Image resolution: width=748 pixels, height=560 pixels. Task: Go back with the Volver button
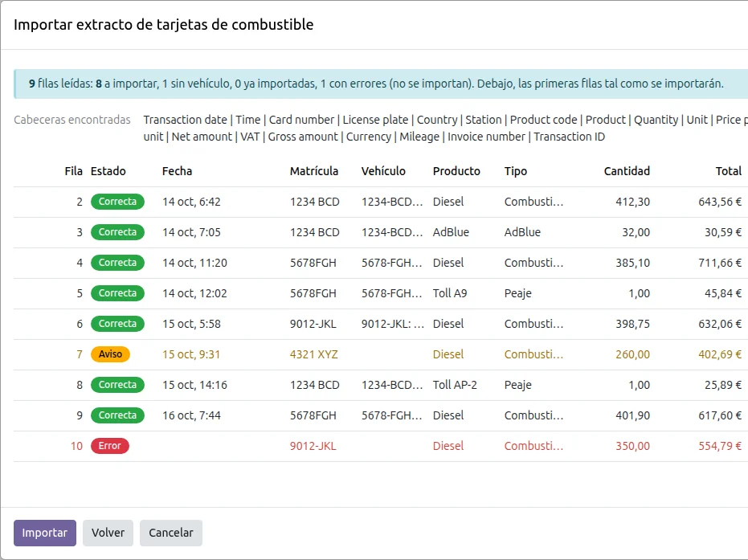pos(108,533)
